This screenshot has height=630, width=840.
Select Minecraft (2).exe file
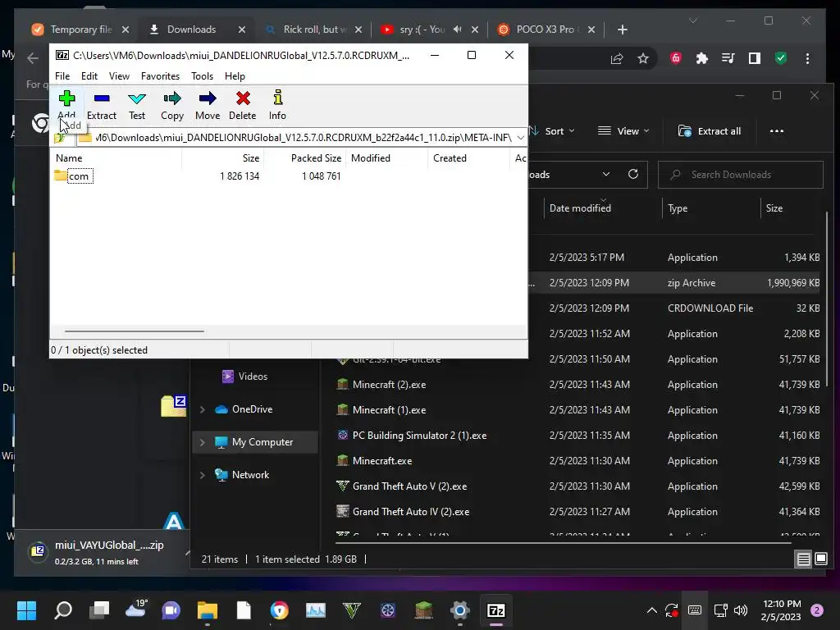(388, 385)
